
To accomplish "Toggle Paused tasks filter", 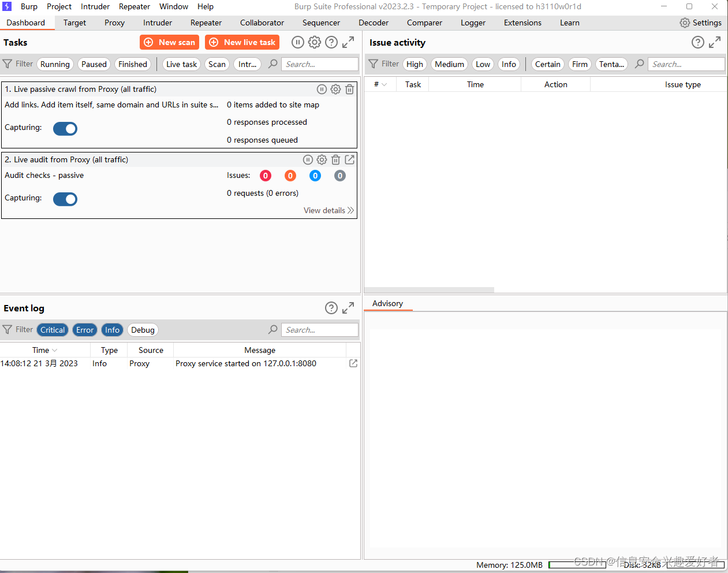I will 94,64.
